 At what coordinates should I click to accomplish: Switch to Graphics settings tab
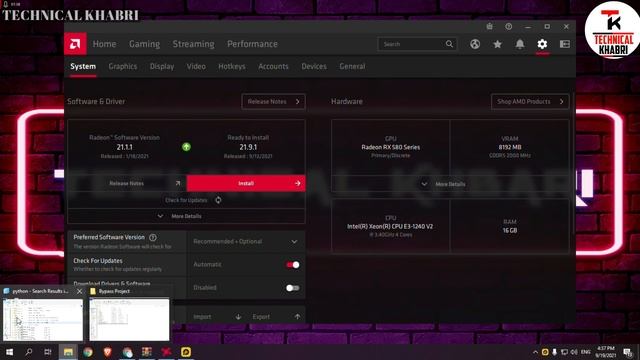click(x=123, y=66)
